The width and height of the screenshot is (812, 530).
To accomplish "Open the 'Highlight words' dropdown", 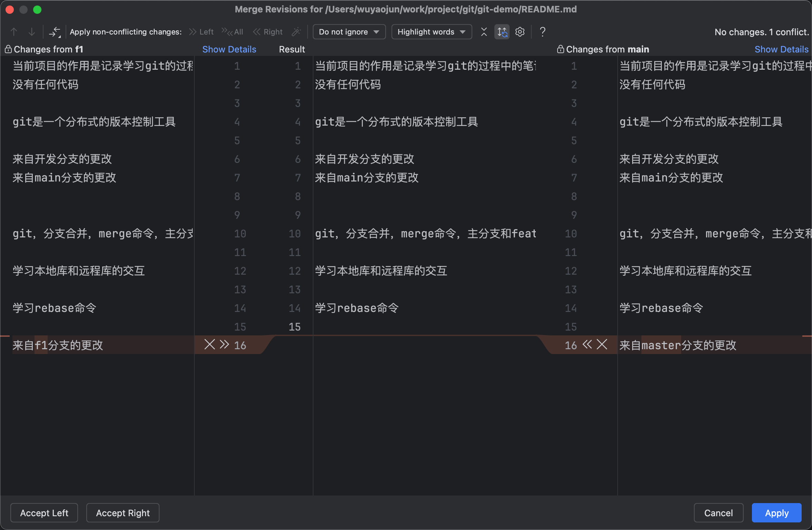I will [x=432, y=32].
